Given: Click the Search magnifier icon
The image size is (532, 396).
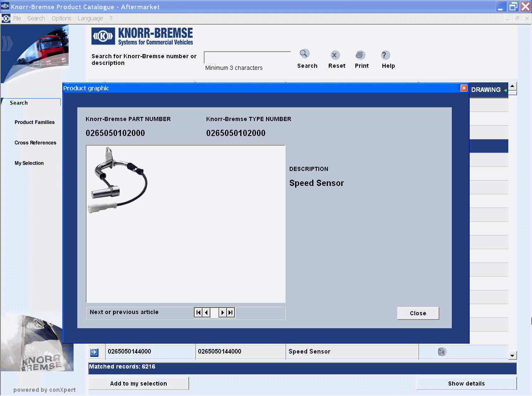Looking at the screenshot, I should [305, 54].
